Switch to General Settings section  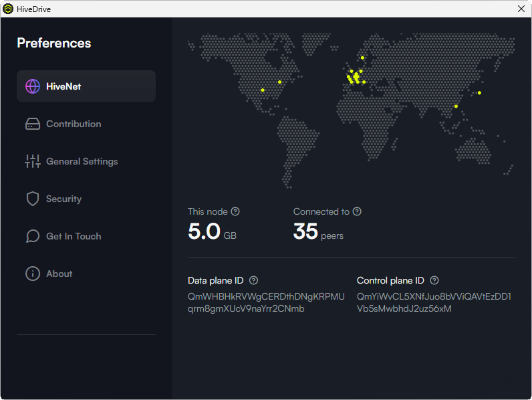point(82,161)
